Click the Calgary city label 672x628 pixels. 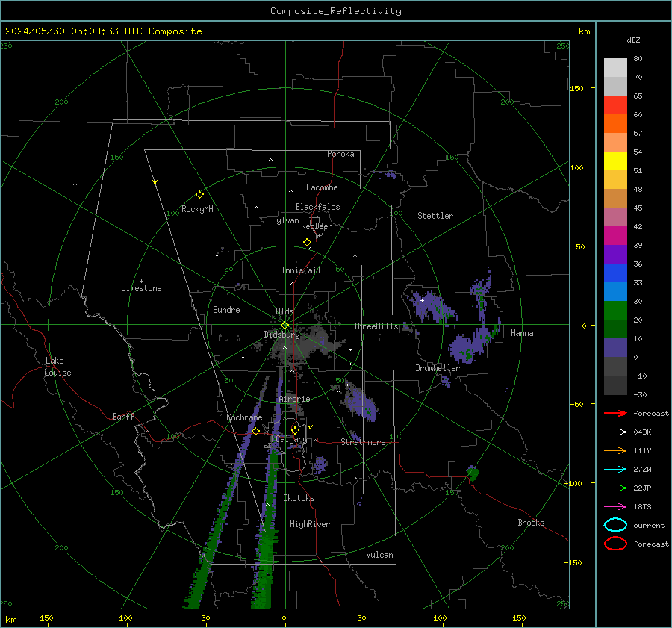[291, 439]
